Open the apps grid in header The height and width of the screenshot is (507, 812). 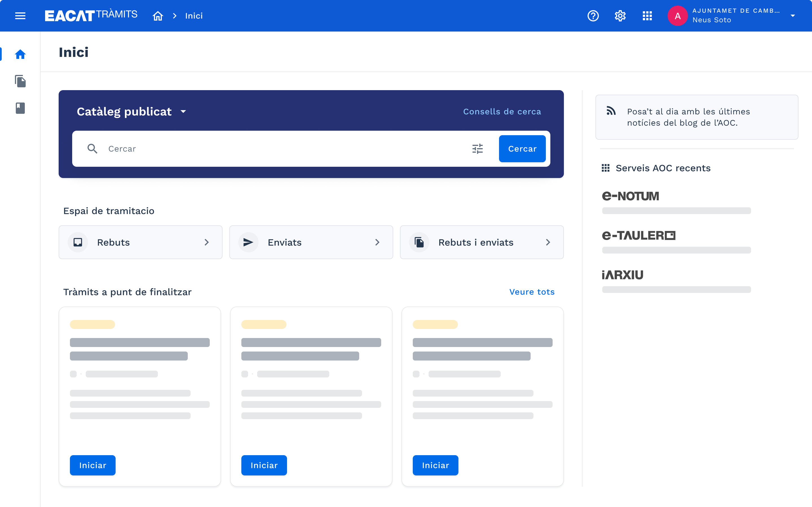click(647, 16)
